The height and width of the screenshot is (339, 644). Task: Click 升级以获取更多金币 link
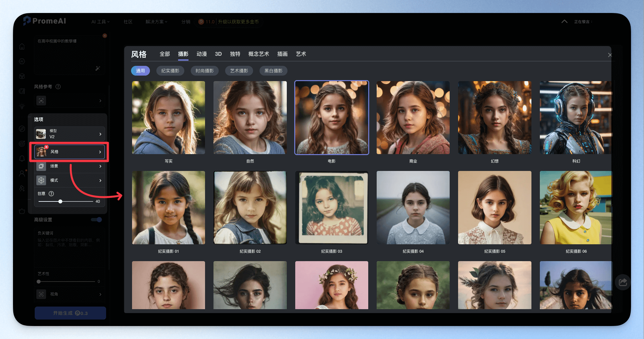click(238, 22)
